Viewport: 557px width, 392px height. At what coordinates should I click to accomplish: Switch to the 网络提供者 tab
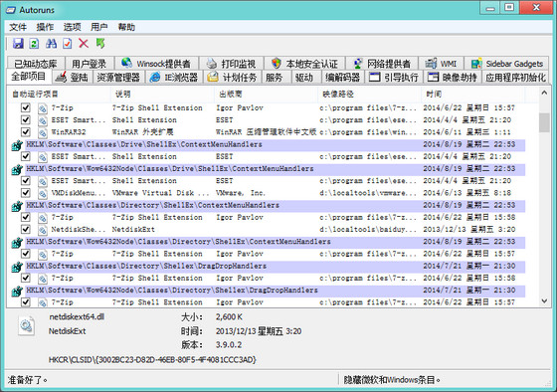pos(382,64)
